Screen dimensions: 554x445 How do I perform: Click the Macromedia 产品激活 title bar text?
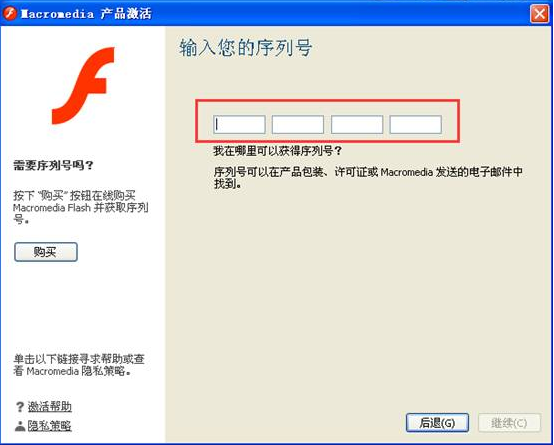[x=86, y=14]
